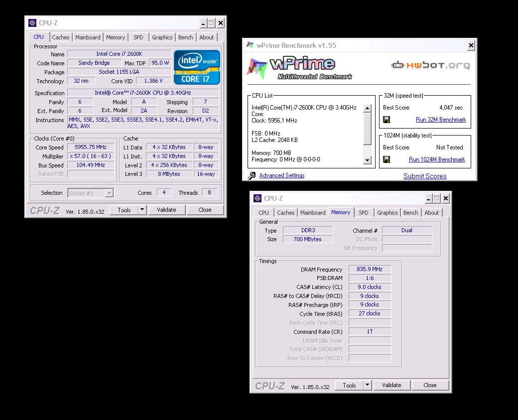Screen dimensions: 518x420
Task: Click Cycle Time value 27 clocks
Action: [370, 313]
